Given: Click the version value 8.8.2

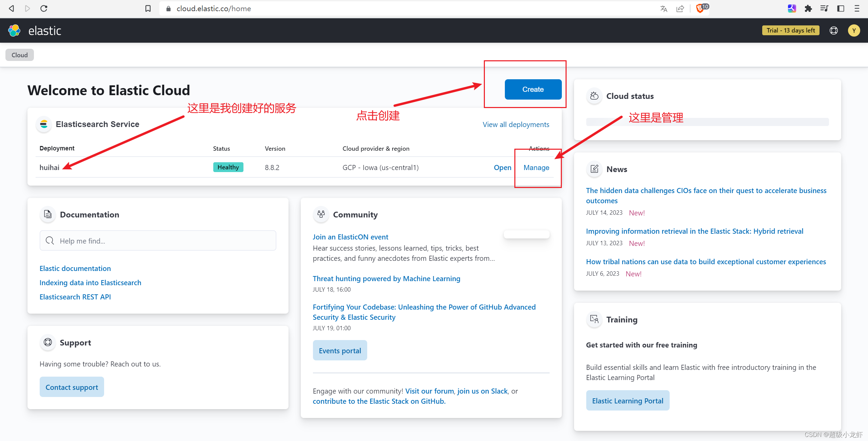Looking at the screenshot, I should tap(272, 168).
